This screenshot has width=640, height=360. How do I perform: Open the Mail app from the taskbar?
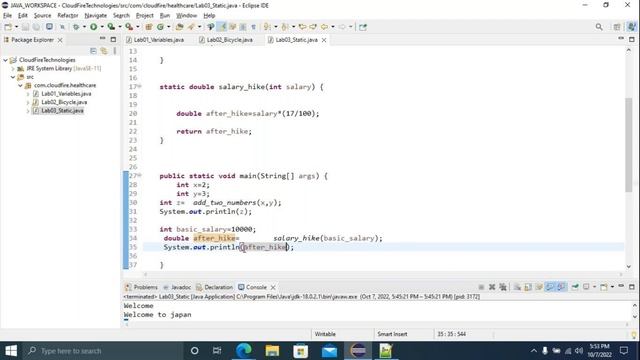tap(329, 351)
